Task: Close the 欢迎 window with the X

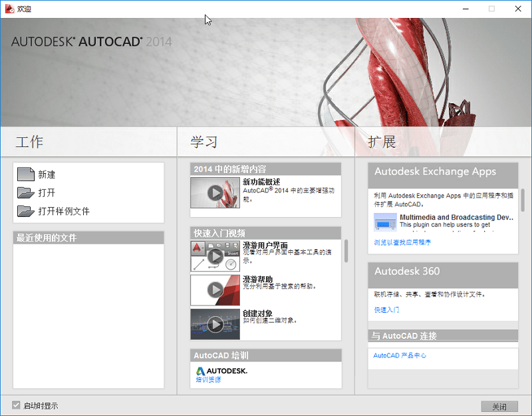Action: coord(518,9)
